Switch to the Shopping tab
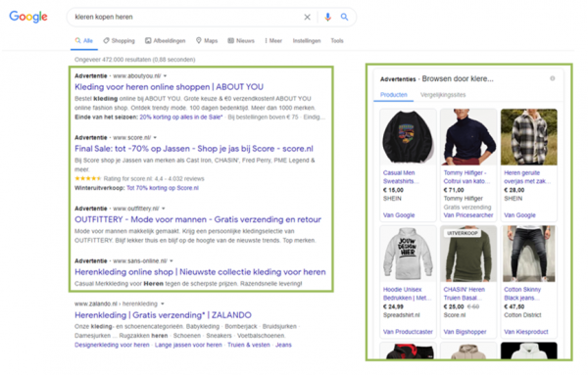 pyautogui.click(x=119, y=40)
